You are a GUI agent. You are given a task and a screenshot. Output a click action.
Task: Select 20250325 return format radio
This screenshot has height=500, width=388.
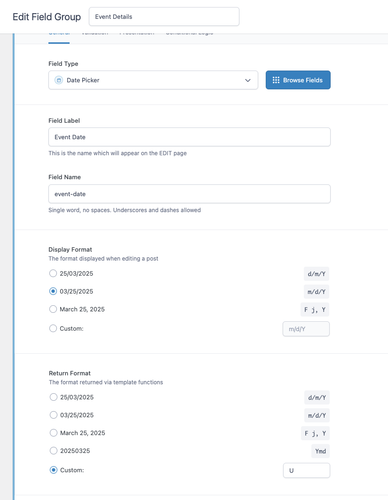tap(53, 451)
